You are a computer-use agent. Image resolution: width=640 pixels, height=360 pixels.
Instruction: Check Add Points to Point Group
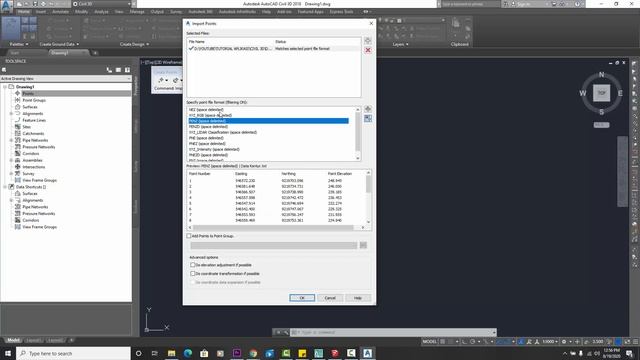189,236
